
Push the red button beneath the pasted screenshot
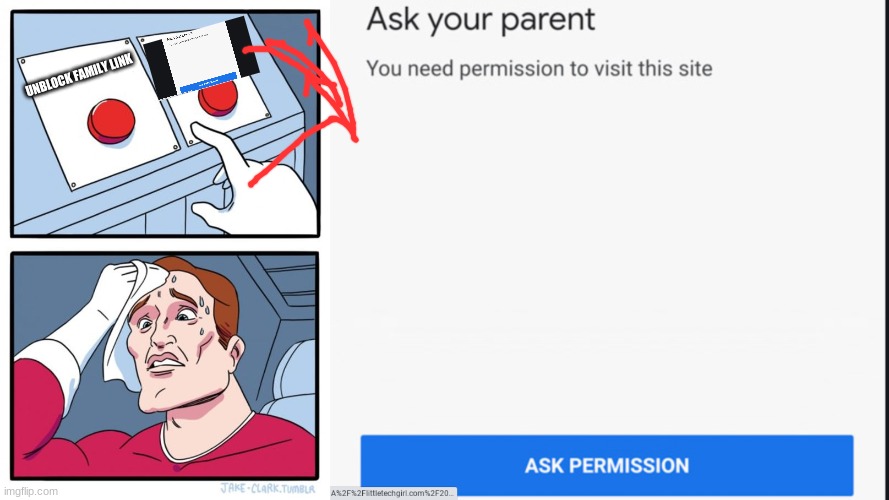pos(219,98)
